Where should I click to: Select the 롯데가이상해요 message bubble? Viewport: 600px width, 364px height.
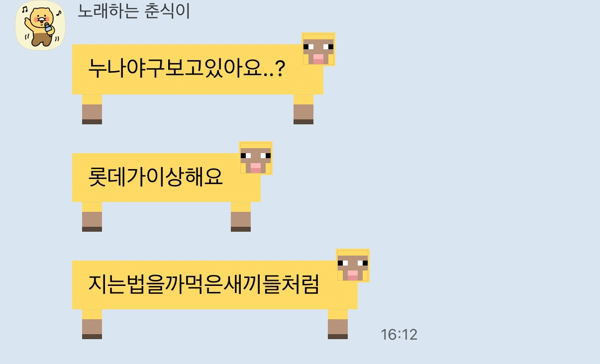166,178
